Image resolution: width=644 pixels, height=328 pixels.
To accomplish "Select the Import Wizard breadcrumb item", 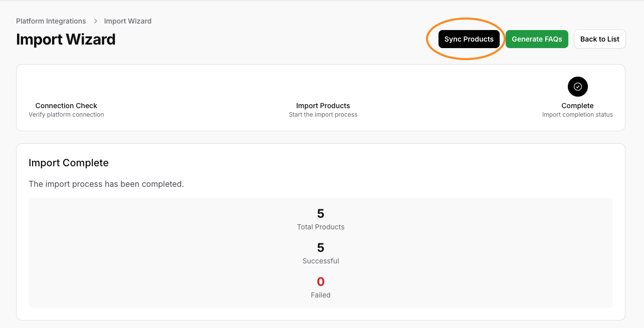I will [x=128, y=21].
